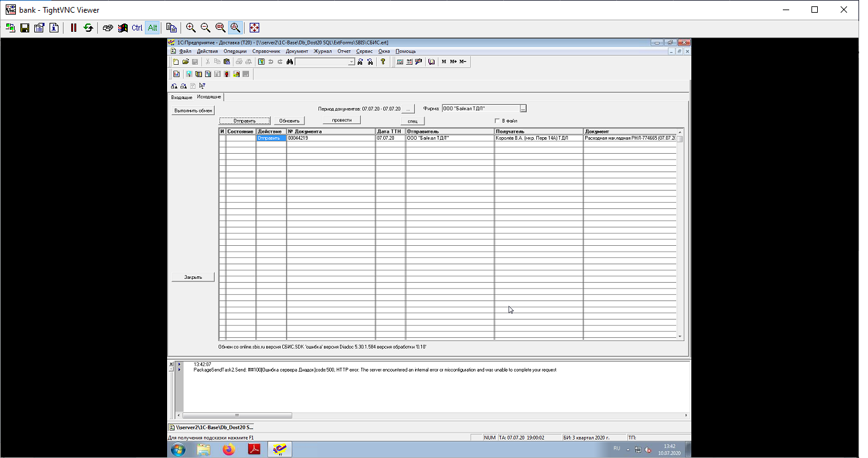868x458 pixels.
Task: Click the Закрыть button
Action: click(193, 277)
